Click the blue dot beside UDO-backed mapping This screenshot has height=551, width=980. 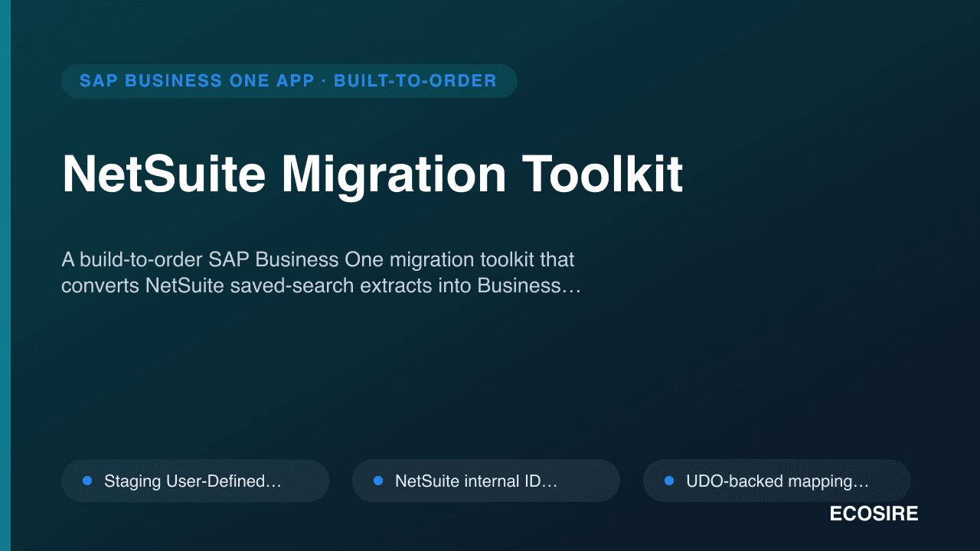coord(669,481)
